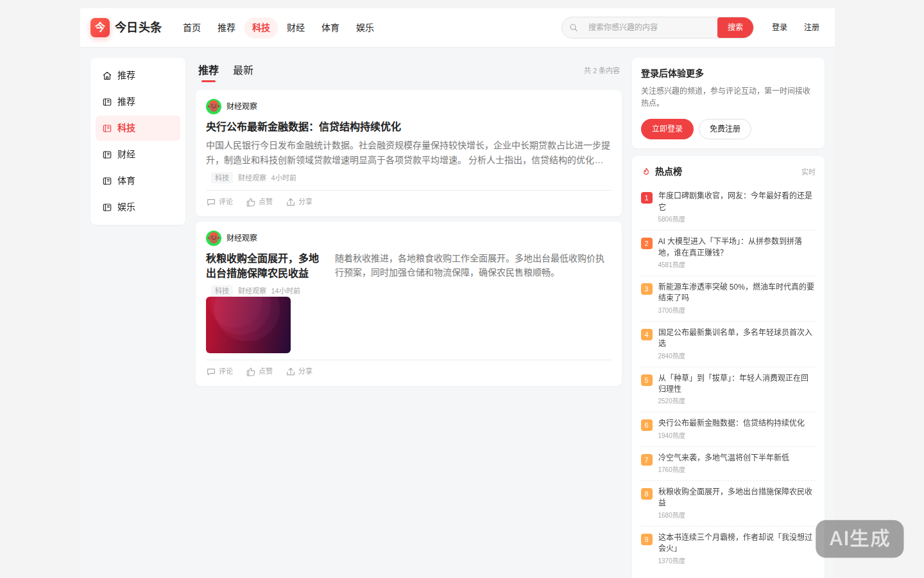This screenshot has width=924, height=578.
Task: Click 财经观察 avatar on first article
Action: click(214, 107)
